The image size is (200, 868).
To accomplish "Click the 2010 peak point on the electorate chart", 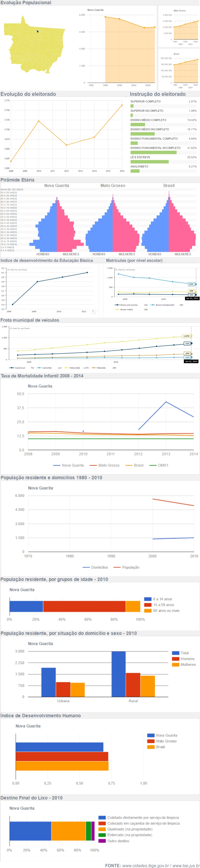I will point(39,121).
